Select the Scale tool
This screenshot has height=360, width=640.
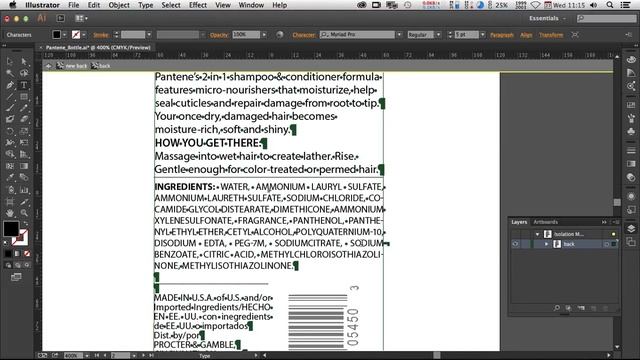tap(24, 131)
